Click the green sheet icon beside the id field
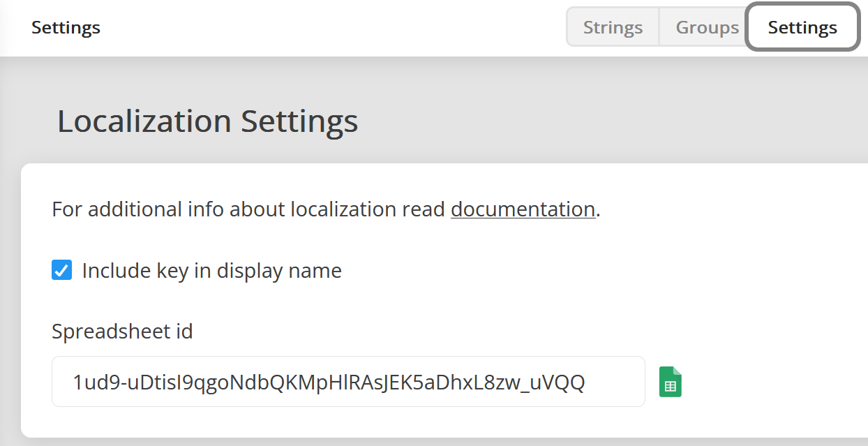The width and height of the screenshot is (868, 446). click(x=671, y=382)
